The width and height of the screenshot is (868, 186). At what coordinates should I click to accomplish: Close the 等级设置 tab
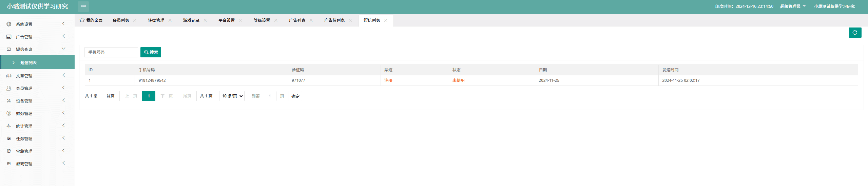[x=276, y=20]
